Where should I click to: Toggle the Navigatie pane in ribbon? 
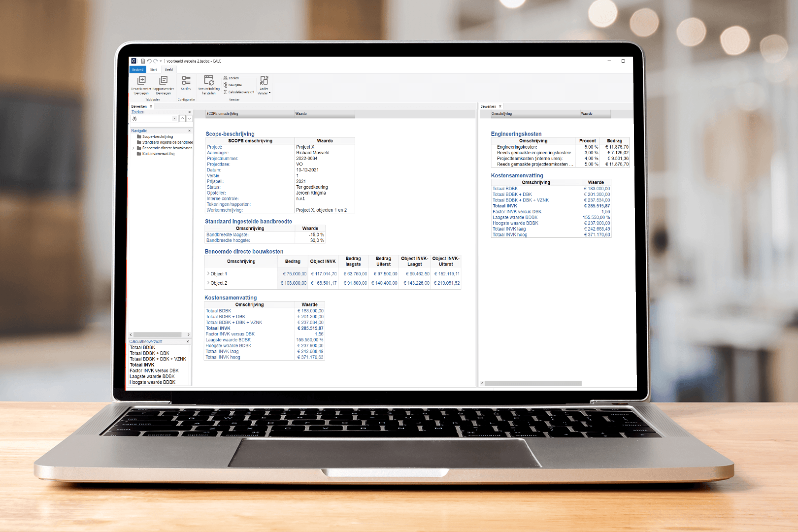(x=233, y=85)
